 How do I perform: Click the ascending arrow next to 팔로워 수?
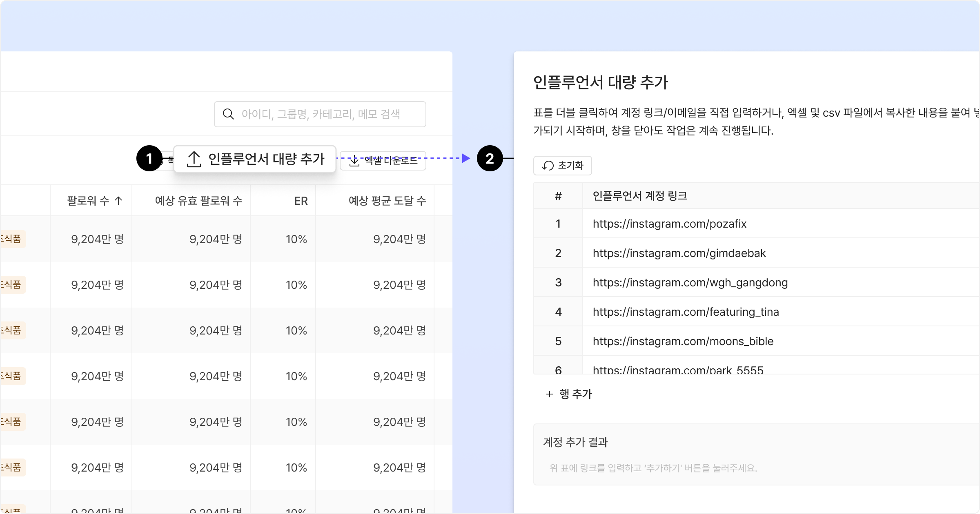[118, 201]
